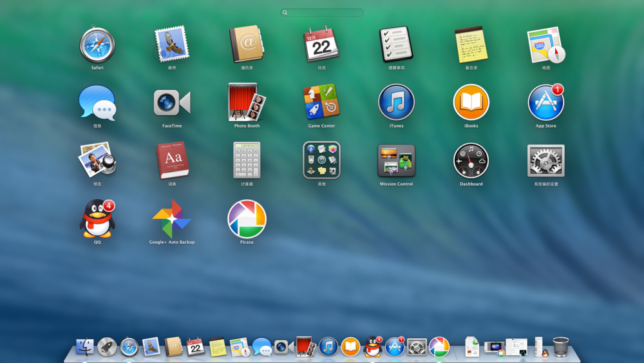Open Safari from the Launchpad grid
This screenshot has width=644, height=363.
click(97, 44)
